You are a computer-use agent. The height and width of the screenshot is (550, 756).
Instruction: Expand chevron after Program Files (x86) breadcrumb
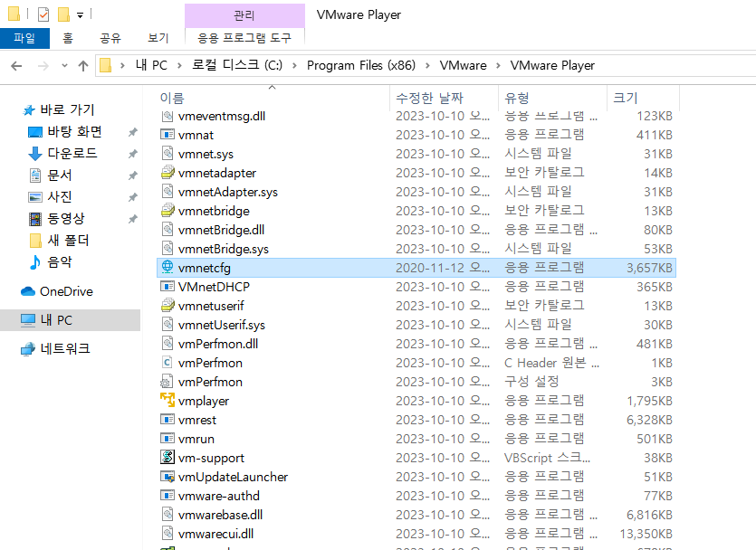pos(427,65)
